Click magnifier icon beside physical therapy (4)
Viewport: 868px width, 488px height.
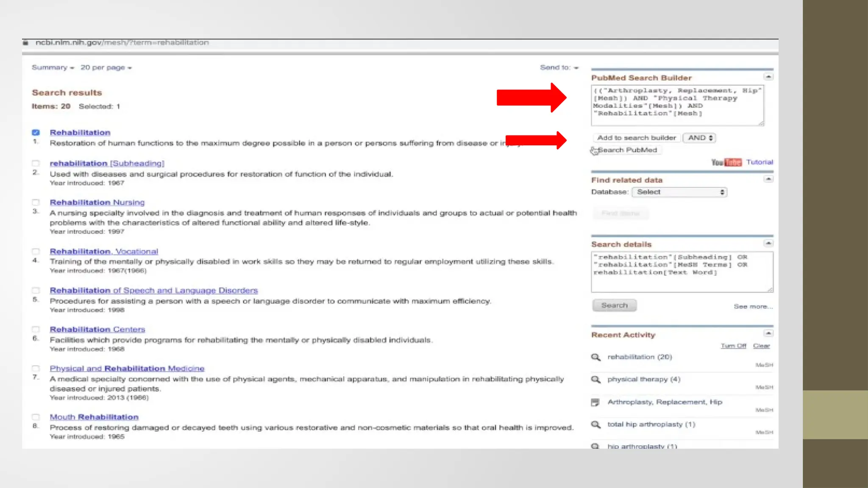(x=595, y=380)
